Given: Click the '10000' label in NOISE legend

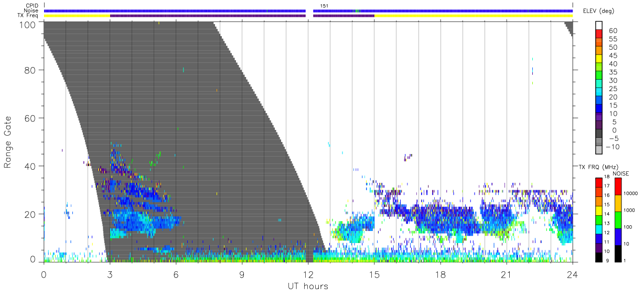Looking at the screenshot, I should click(x=631, y=194).
